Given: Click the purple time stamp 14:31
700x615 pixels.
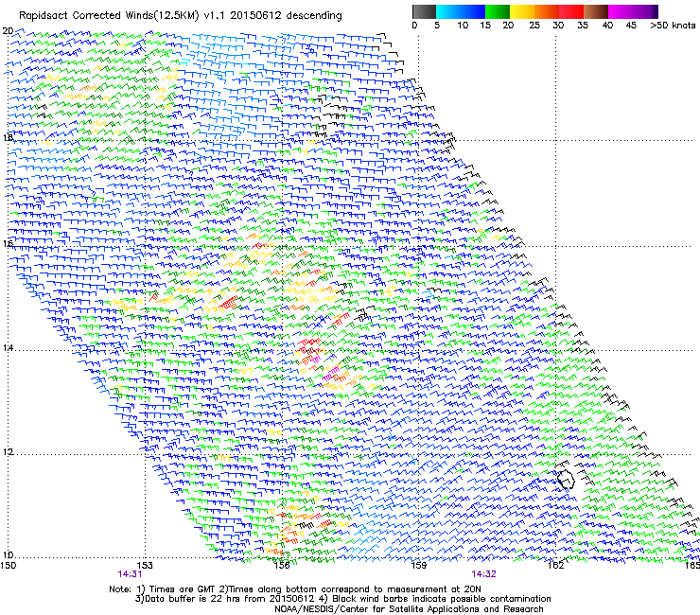Looking at the screenshot, I should [x=130, y=574].
